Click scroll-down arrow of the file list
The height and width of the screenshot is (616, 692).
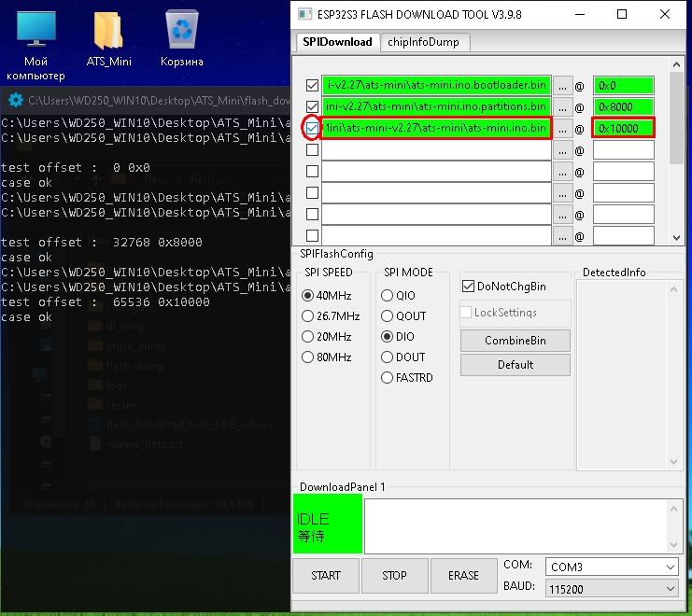[x=676, y=238]
